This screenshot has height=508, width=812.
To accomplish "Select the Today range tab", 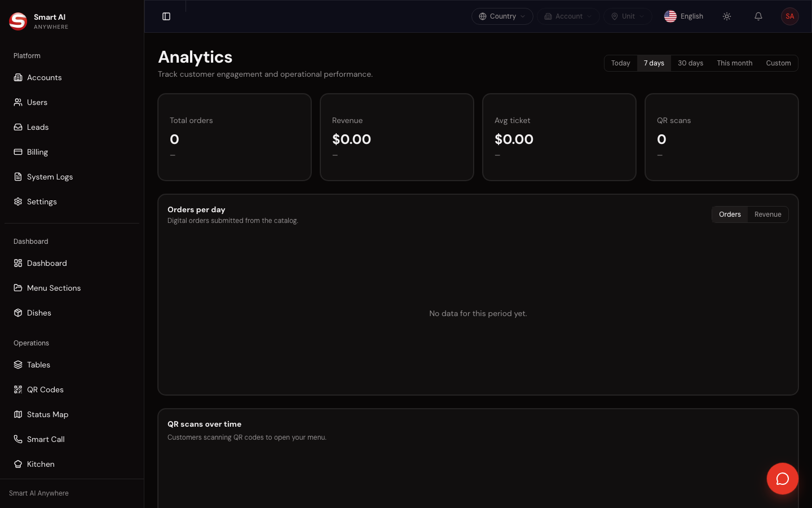I will (x=621, y=63).
